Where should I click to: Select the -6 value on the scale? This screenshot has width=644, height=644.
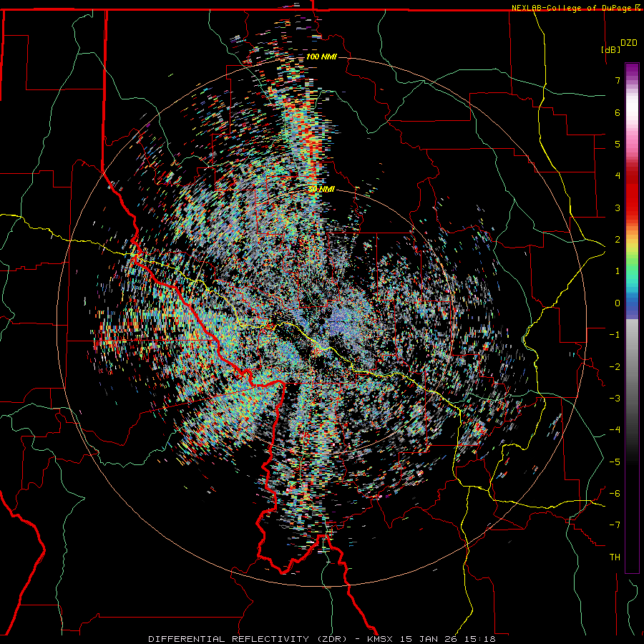coord(615,494)
